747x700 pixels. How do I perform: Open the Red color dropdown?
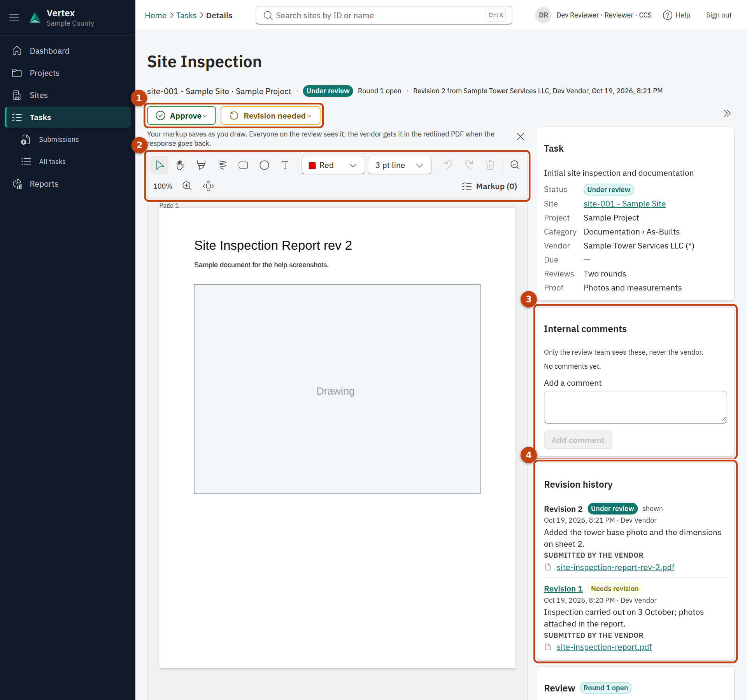coord(333,165)
